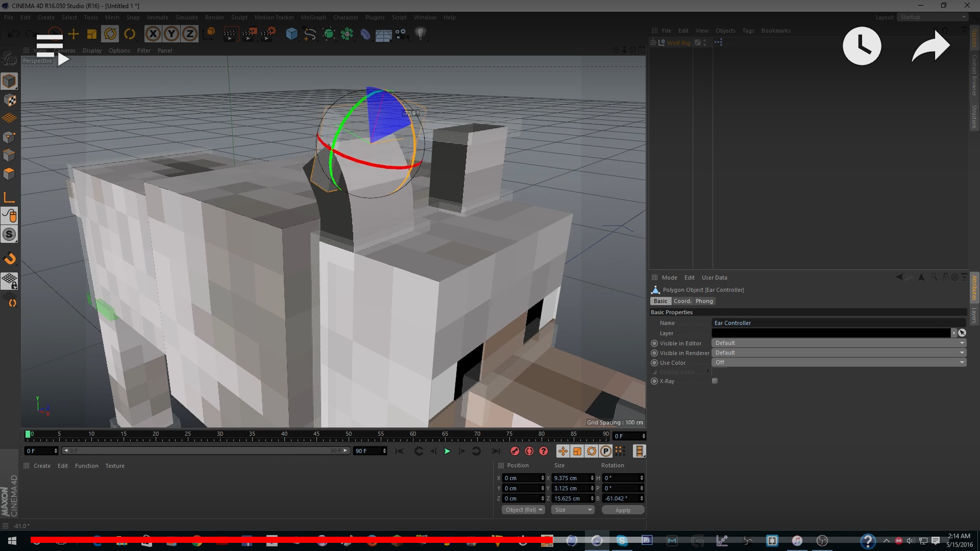Viewport: 980px width, 551px height.
Task: Play the animation forward
Action: (x=447, y=451)
